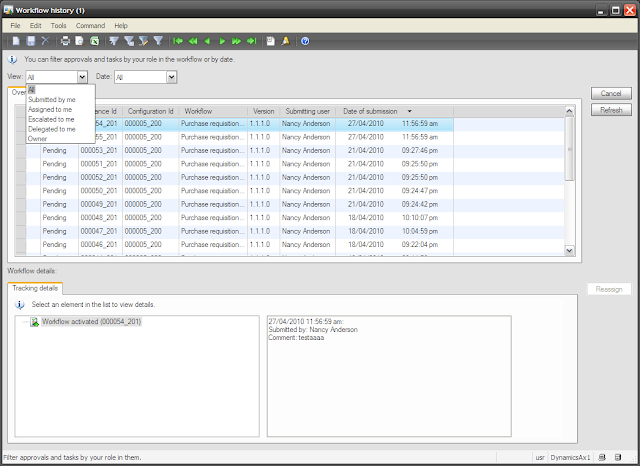Click the grid vertical scrollbar thumb
The image size is (640, 466).
[x=569, y=149]
